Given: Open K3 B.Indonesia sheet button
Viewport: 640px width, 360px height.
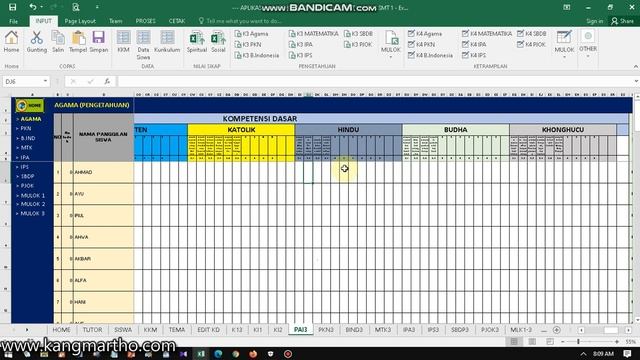Looking at the screenshot, I should 257,55.
